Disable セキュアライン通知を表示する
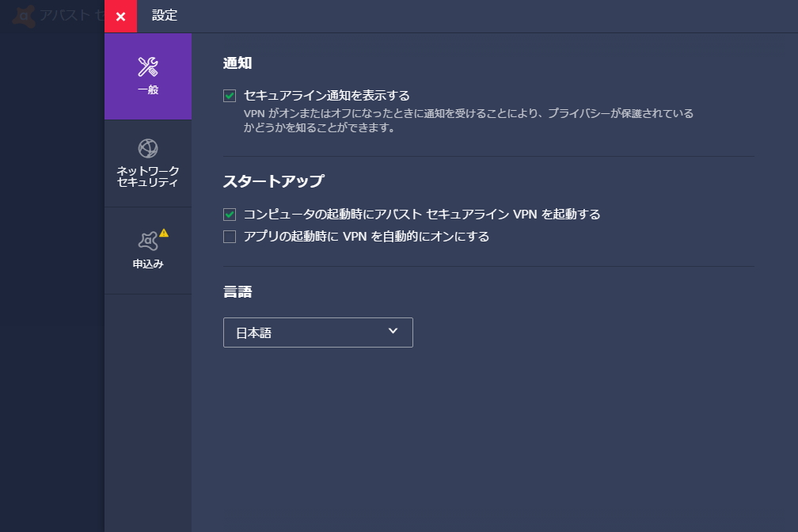The height and width of the screenshot is (532, 798). pos(230,95)
